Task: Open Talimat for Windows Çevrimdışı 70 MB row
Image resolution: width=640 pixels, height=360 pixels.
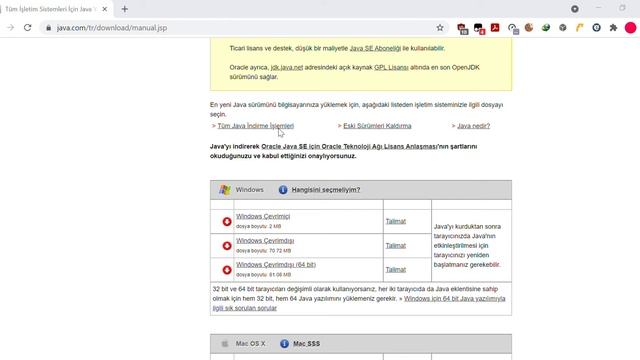Action: click(x=396, y=245)
